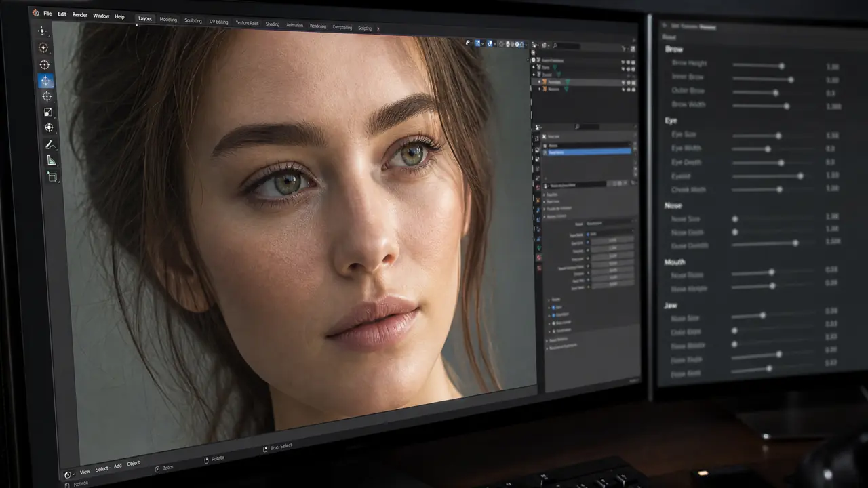This screenshot has height=488, width=868.
Task: Open the Help menu
Action: click(x=119, y=16)
